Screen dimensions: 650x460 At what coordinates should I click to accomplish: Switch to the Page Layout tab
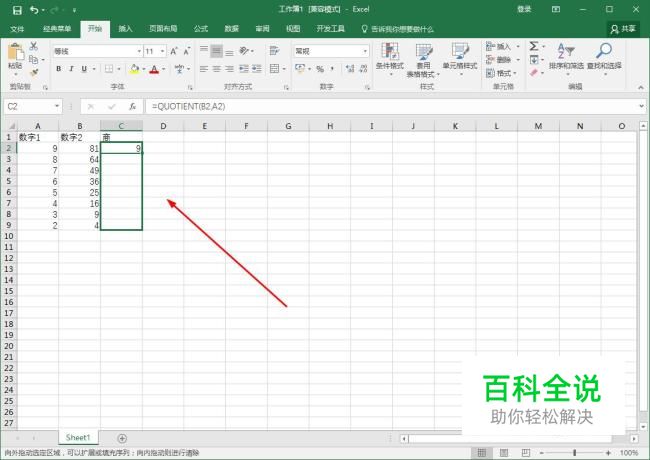coord(163,29)
